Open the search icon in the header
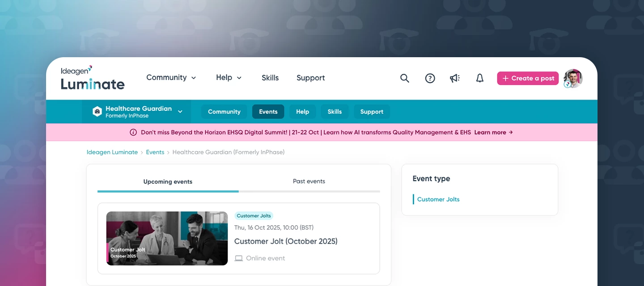This screenshot has height=286, width=644. tap(404, 78)
